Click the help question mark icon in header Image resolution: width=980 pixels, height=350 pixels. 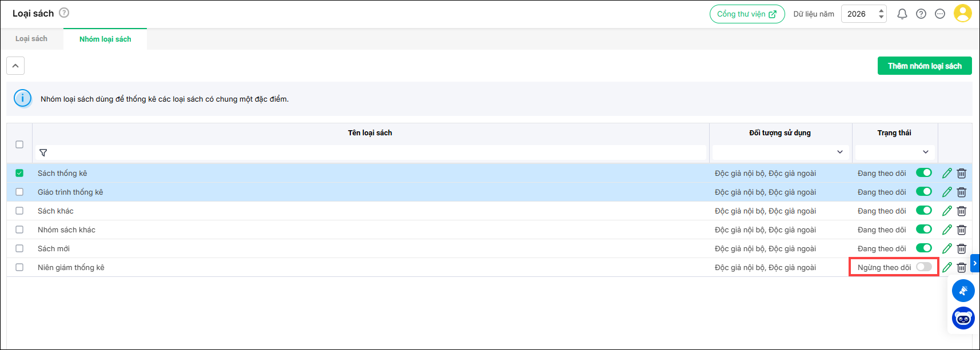(x=921, y=14)
